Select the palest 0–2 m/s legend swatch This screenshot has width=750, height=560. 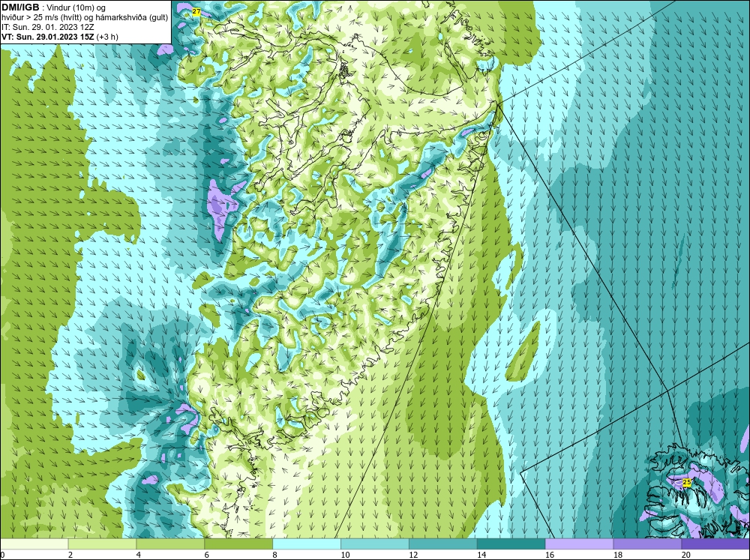(34, 544)
